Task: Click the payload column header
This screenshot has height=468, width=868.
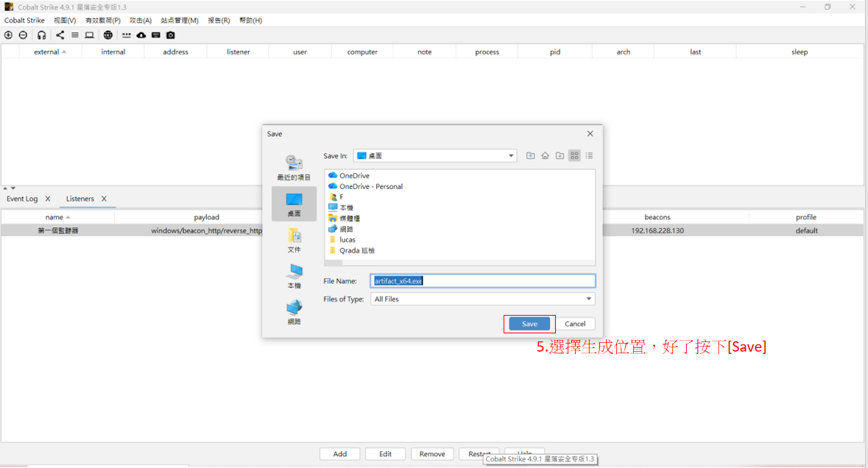Action: 206,217
